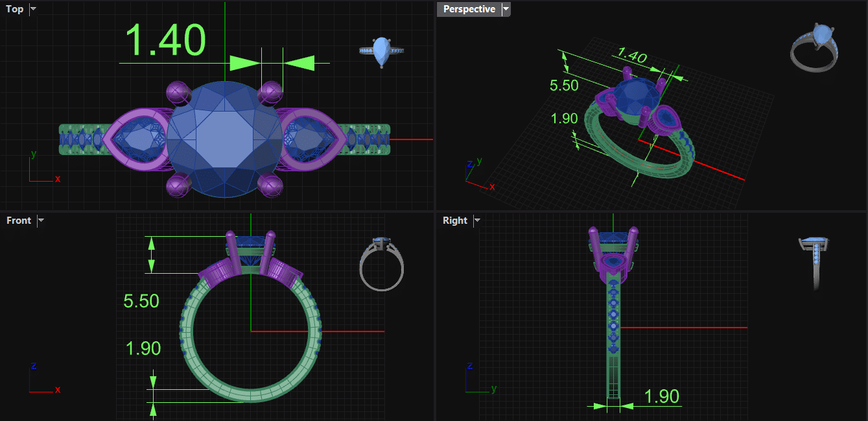The height and width of the screenshot is (421, 868).
Task: Pick the 1.90 dimension text in Right view
Action: (661, 396)
